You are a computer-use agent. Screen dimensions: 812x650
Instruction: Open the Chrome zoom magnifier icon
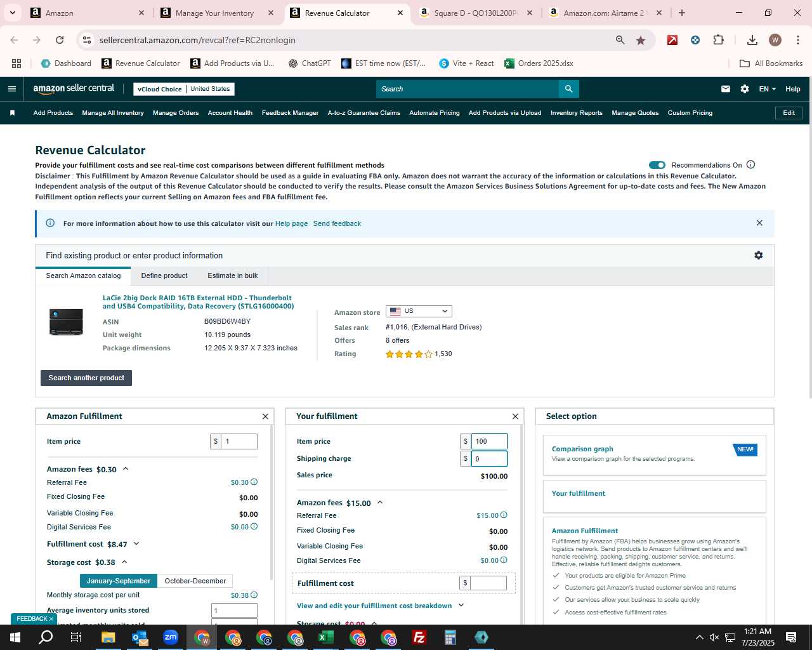[x=620, y=40]
